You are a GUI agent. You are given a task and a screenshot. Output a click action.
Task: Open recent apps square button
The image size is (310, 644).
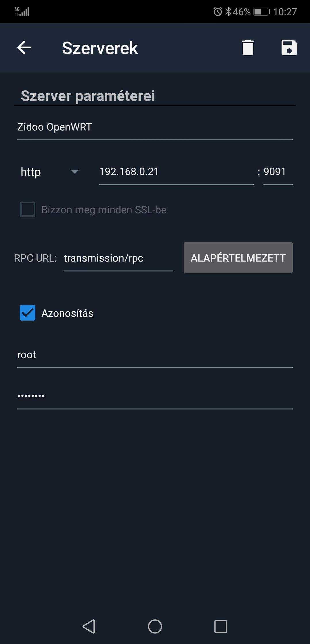coord(221,626)
